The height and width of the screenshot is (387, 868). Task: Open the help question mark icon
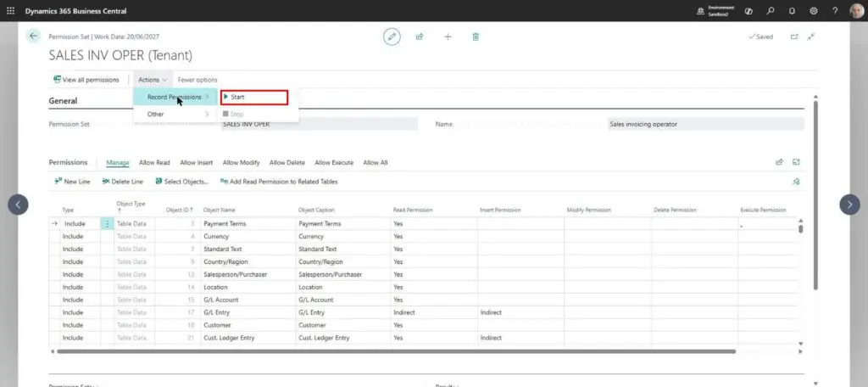835,10
